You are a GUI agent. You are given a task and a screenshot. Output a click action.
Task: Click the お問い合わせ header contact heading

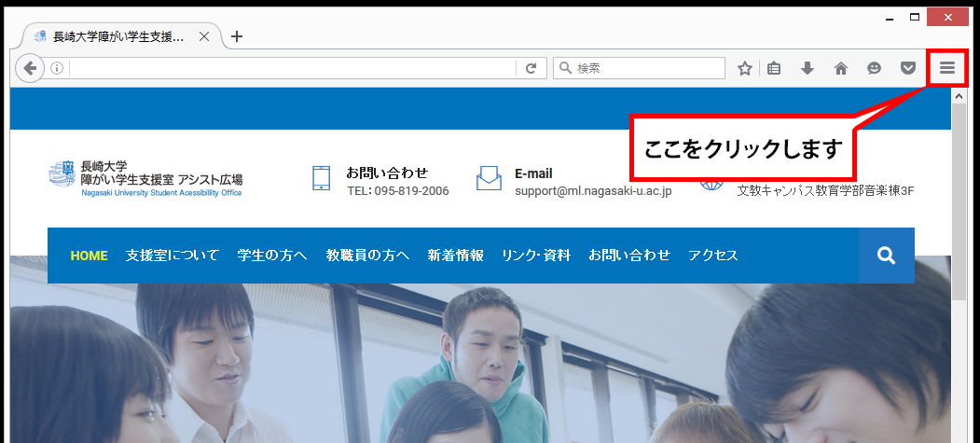click(x=387, y=173)
